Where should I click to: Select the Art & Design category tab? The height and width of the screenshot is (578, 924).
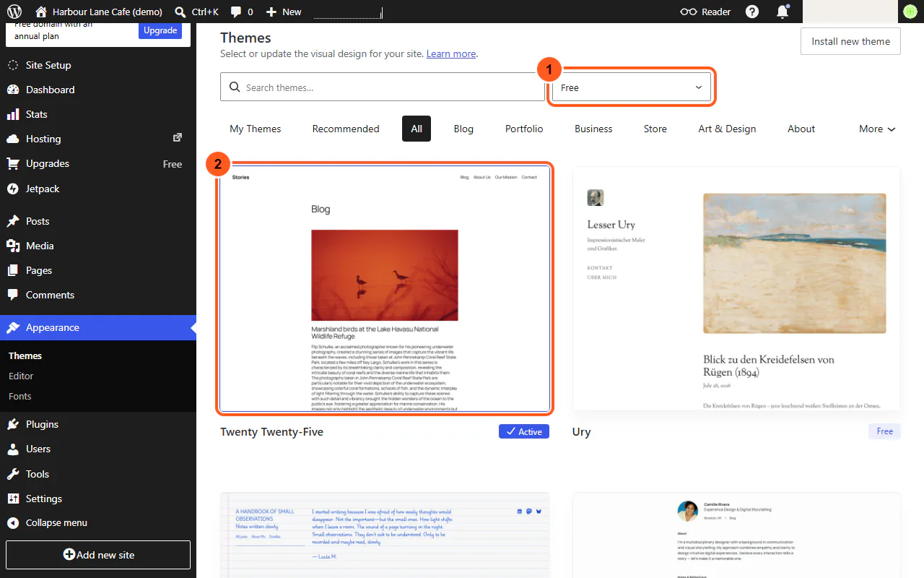click(727, 129)
